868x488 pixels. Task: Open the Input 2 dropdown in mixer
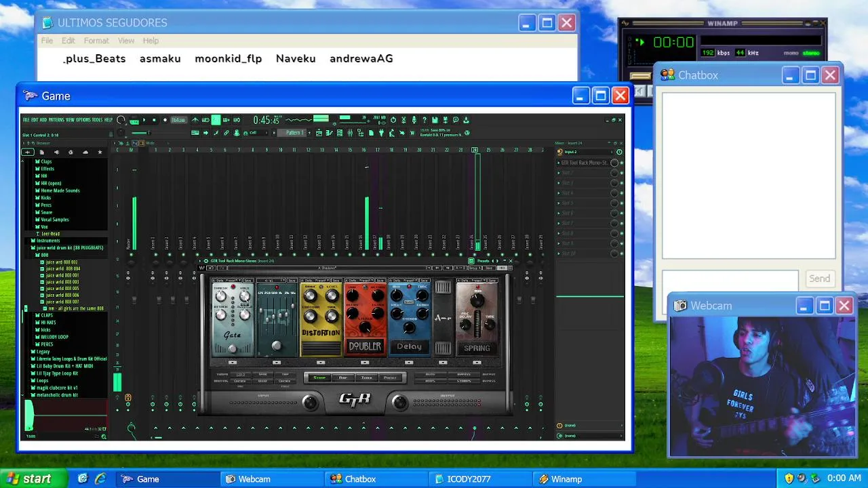(x=587, y=152)
